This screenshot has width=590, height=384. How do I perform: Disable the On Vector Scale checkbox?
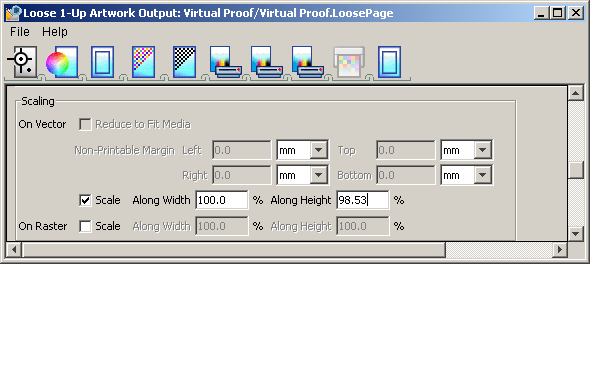point(85,200)
